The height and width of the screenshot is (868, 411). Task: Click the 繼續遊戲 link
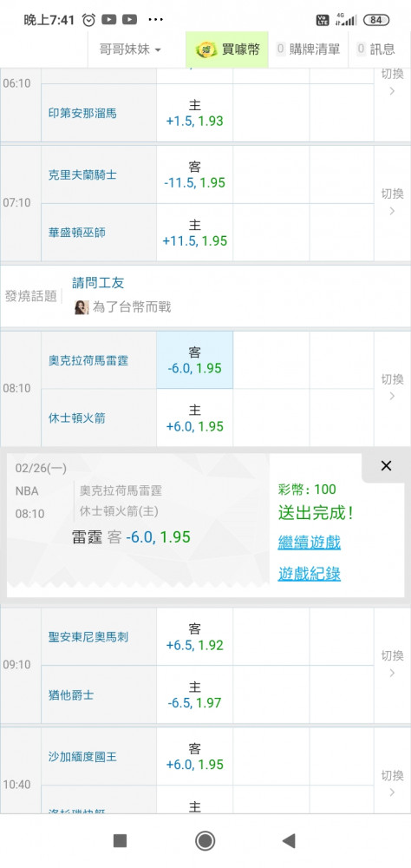310,542
